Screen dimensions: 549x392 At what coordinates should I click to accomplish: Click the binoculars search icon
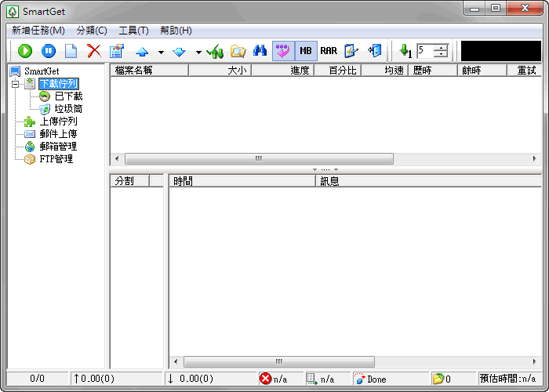coord(260,51)
